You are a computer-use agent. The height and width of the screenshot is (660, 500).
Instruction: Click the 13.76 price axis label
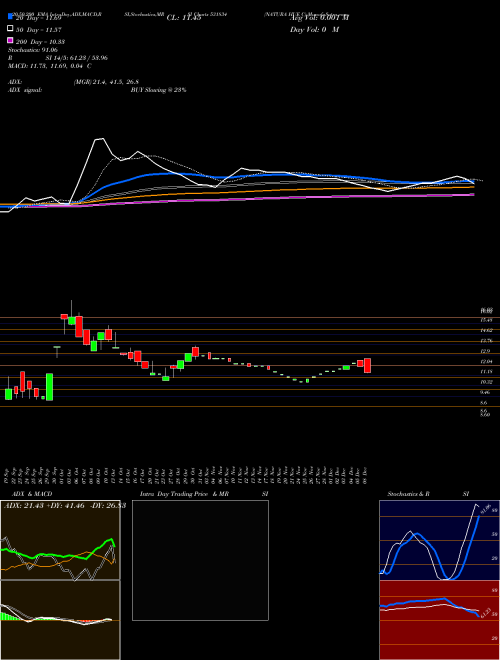pos(486,341)
